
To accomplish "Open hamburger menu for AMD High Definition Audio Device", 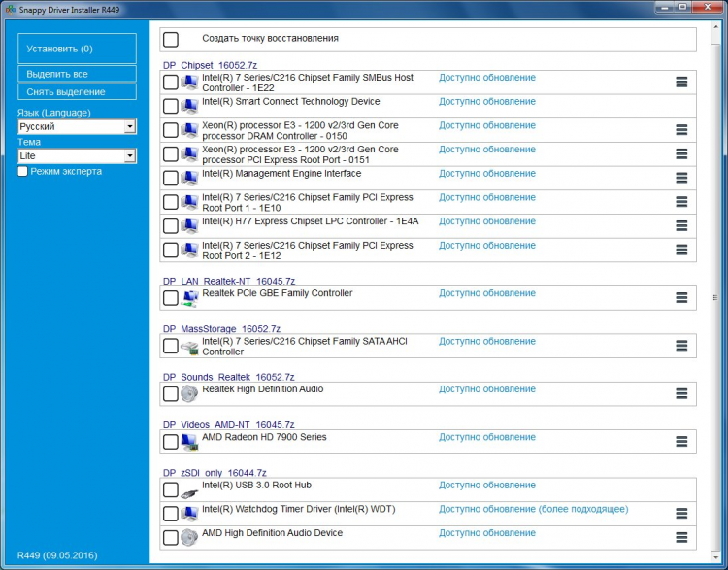I will pyautogui.click(x=681, y=538).
